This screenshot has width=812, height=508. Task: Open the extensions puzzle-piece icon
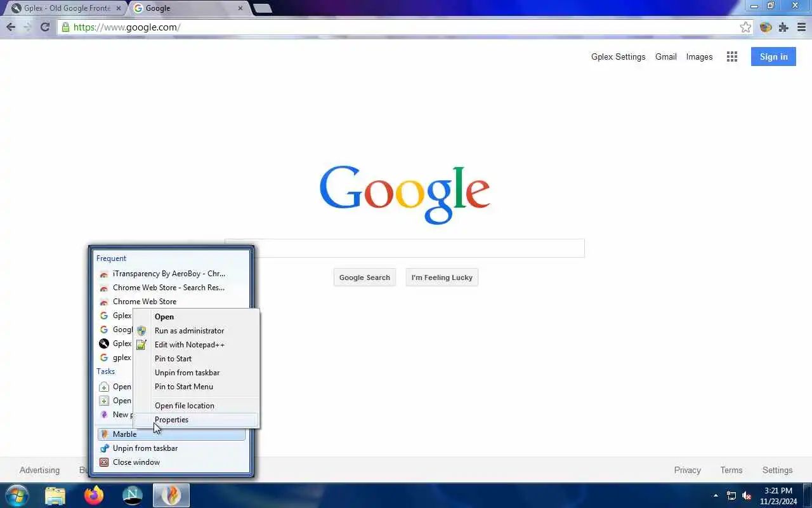click(x=783, y=27)
